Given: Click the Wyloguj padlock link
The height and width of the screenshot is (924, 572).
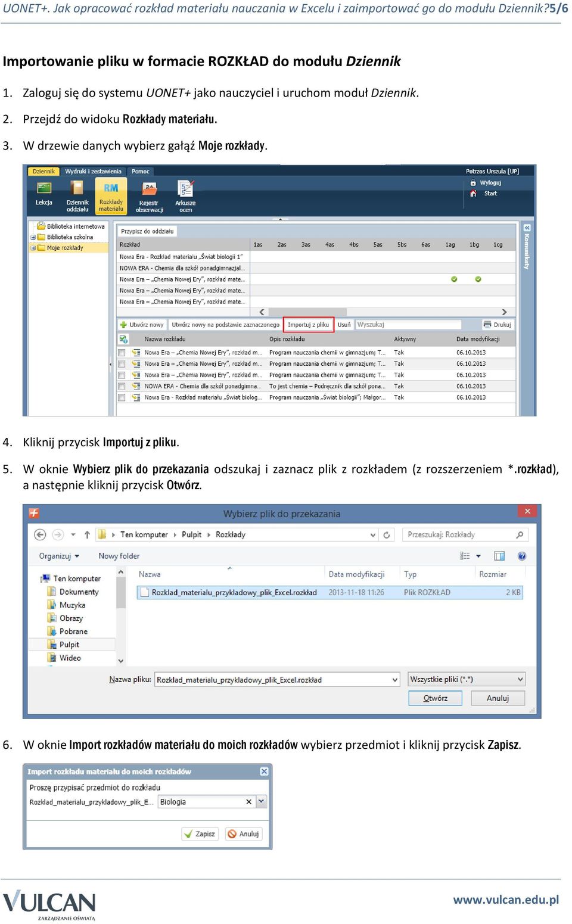Looking at the screenshot, I should [486, 183].
